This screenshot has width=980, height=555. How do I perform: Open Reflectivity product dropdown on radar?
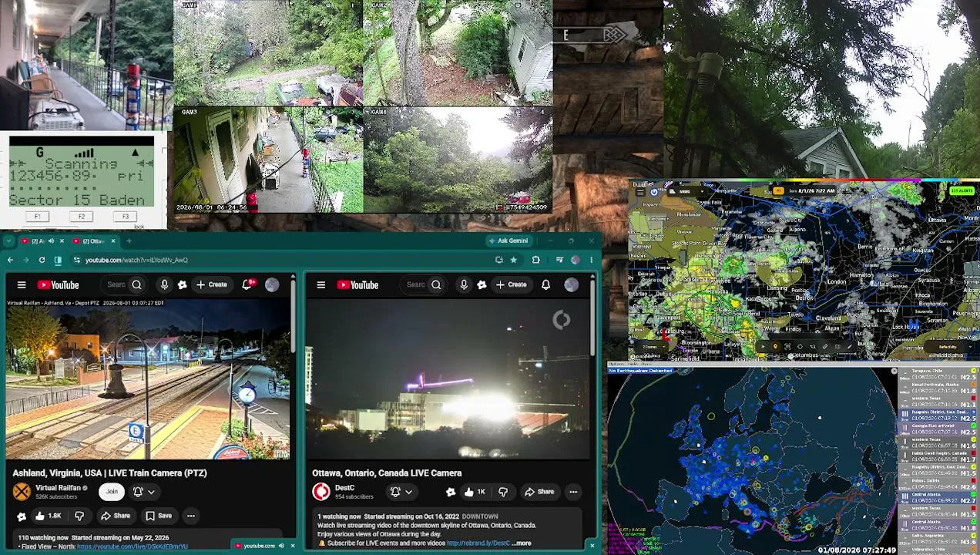pyautogui.click(x=948, y=347)
